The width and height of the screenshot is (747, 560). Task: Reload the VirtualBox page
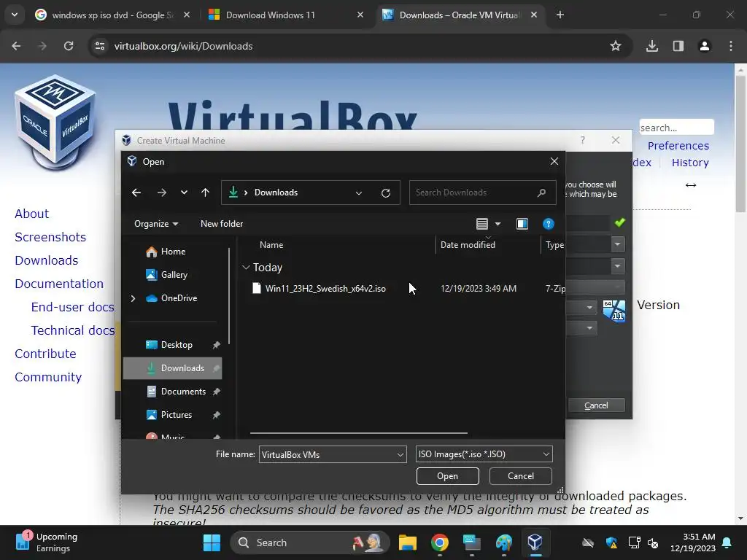(x=69, y=46)
